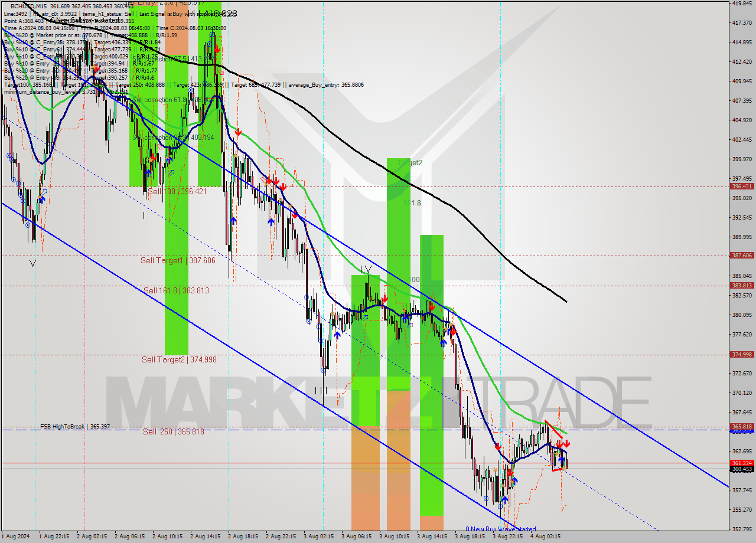Click the '2 Aug 14:15' time axis label

pyautogui.click(x=206, y=537)
